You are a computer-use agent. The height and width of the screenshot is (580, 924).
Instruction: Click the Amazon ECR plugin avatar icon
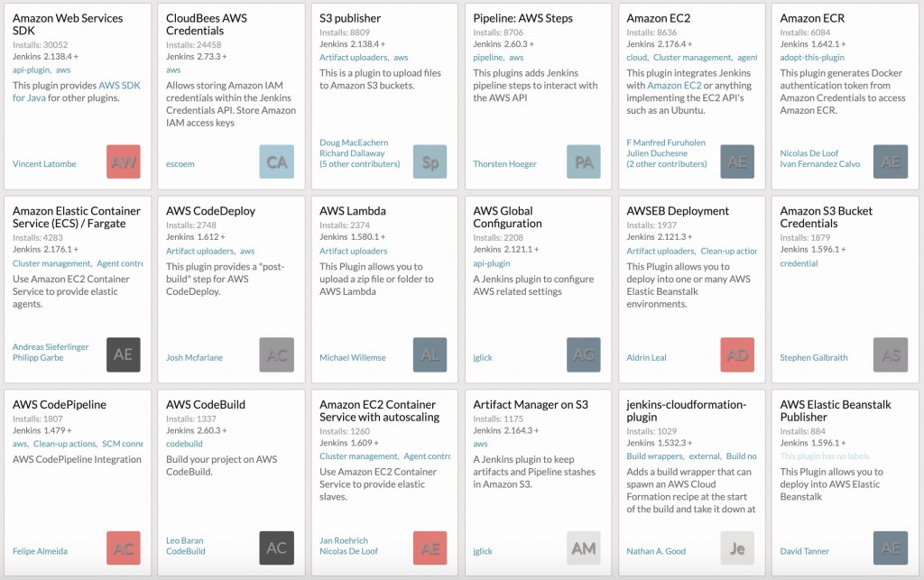tap(890, 161)
